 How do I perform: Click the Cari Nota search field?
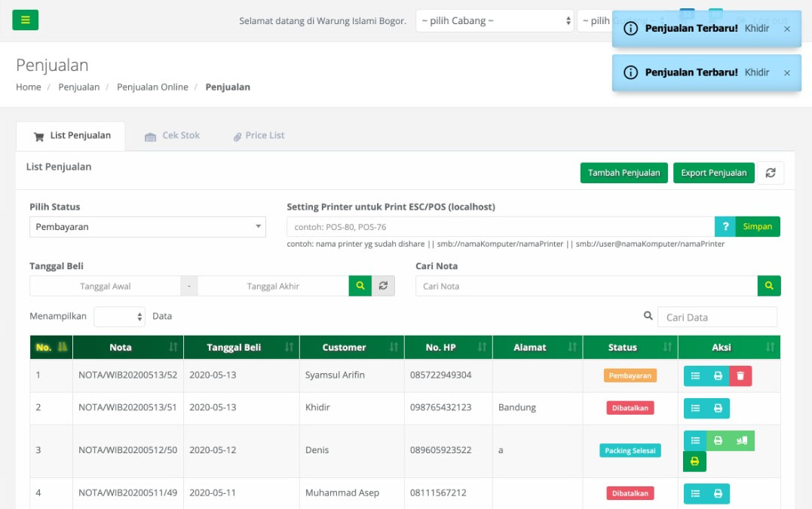point(586,286)
